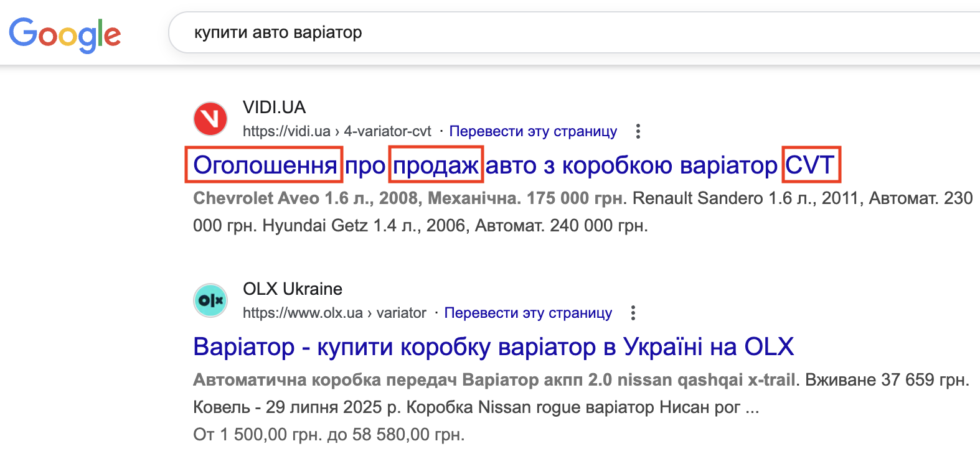Click the OLX Ukraine circular favicon
Viewport: 980px width, 459px height.
[x=210, y=300]
